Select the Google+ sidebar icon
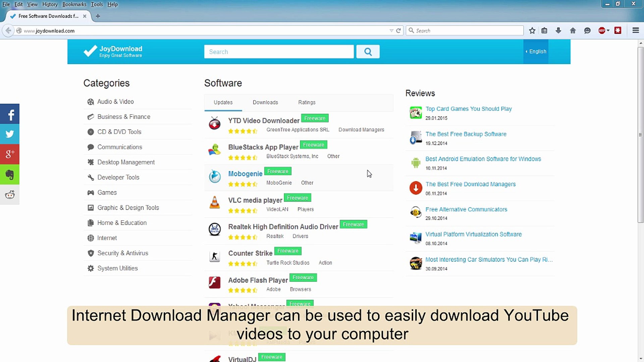Screen dimensions: 644x362 pos(10,154)
